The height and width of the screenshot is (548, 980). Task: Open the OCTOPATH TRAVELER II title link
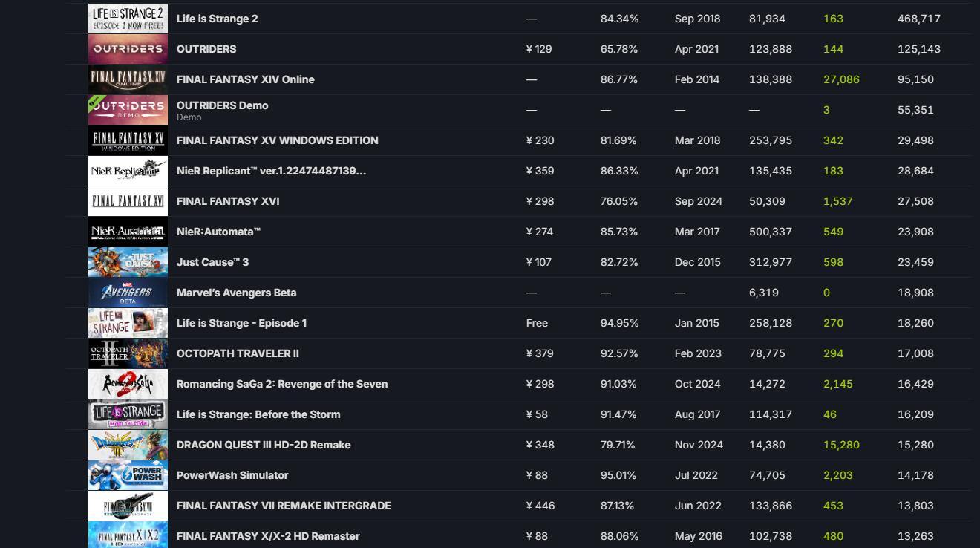point(238,353)
